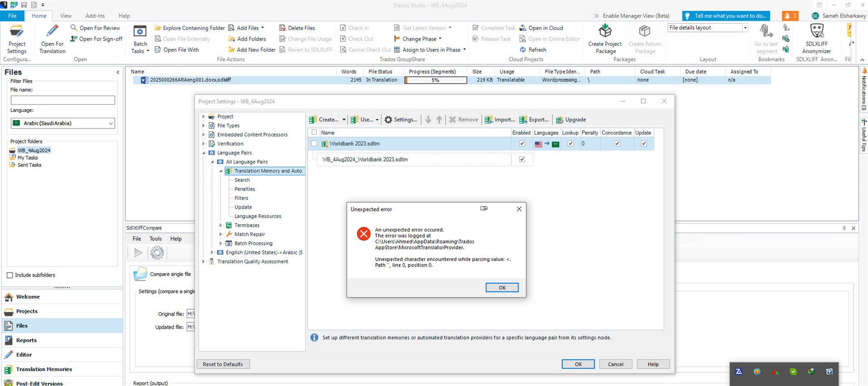This screenshot has height=386, width=868.
Task: Switch to the Add-Ins ribbon tab
Action: point(95,16)
